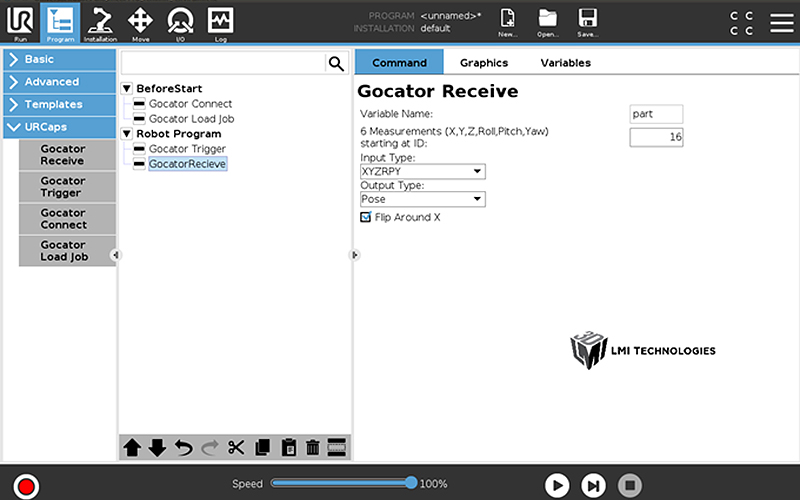Click the program tree search field

point(223,64)
